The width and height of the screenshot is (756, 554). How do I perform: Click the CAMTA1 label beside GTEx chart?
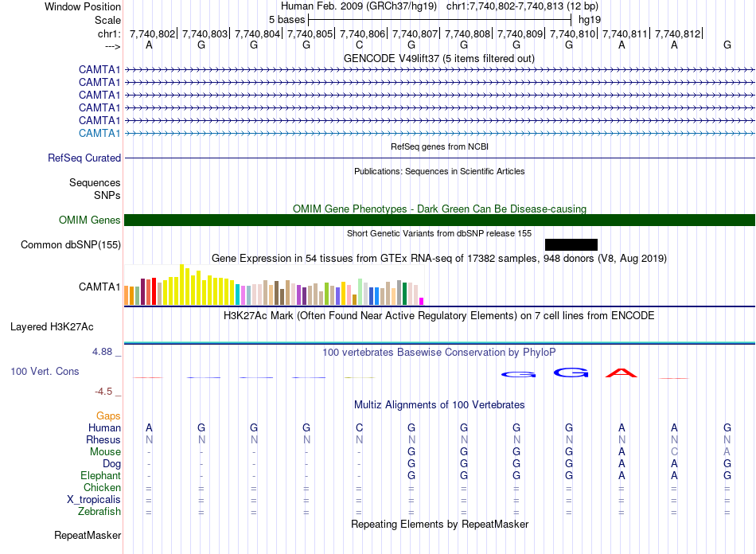(99, 287)
